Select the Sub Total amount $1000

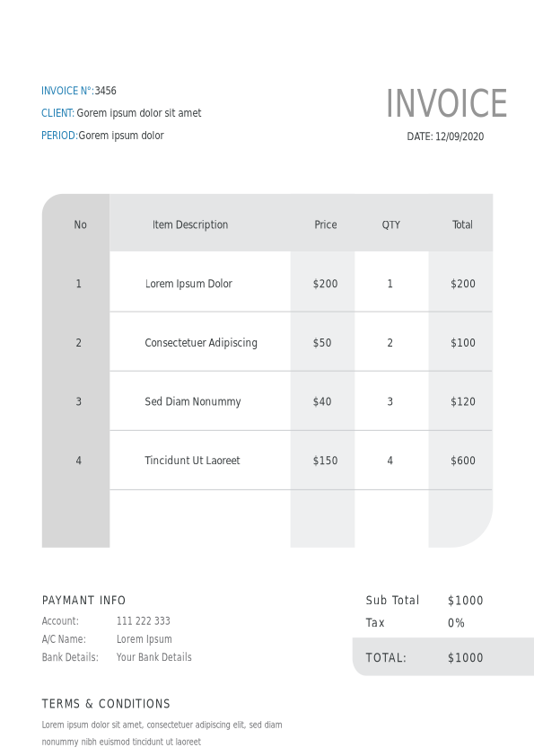point(465,601)
